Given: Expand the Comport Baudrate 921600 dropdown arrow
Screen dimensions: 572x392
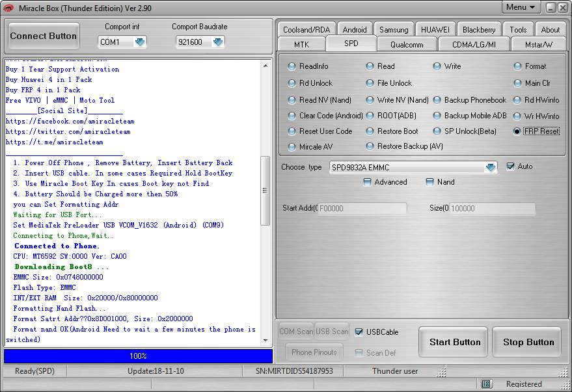Looking at the screenshot, I should pos(218,42).
